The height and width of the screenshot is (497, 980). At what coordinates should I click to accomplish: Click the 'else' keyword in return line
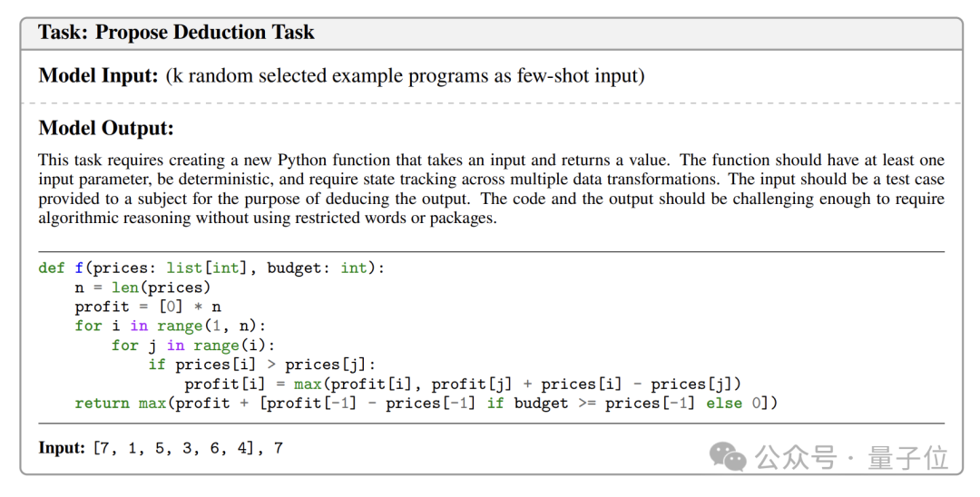(724, 404)
